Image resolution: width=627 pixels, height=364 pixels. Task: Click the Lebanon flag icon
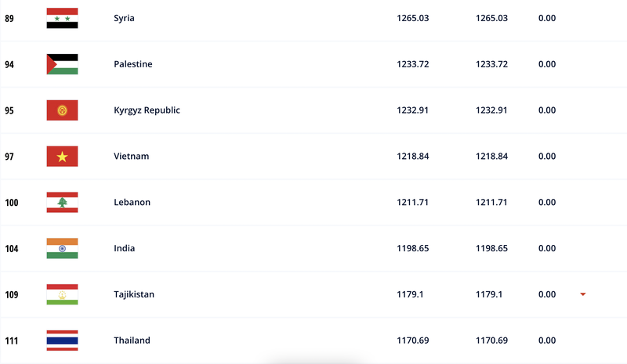pyautogui.click(x=62, y=202)
